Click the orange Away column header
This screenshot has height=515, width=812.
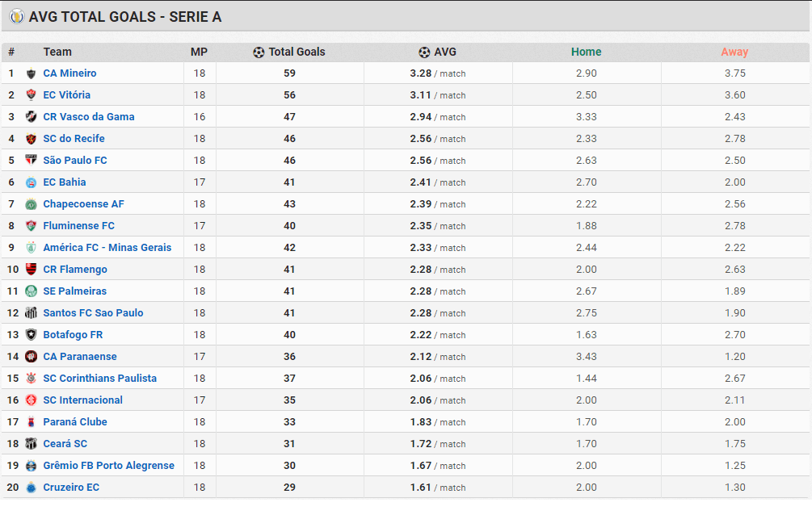tap(734, 52)
